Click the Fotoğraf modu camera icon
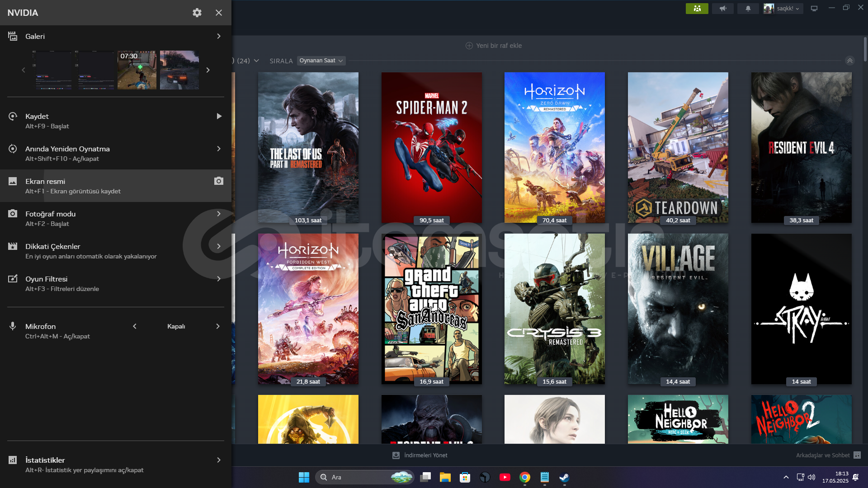 tap(13, 214)
